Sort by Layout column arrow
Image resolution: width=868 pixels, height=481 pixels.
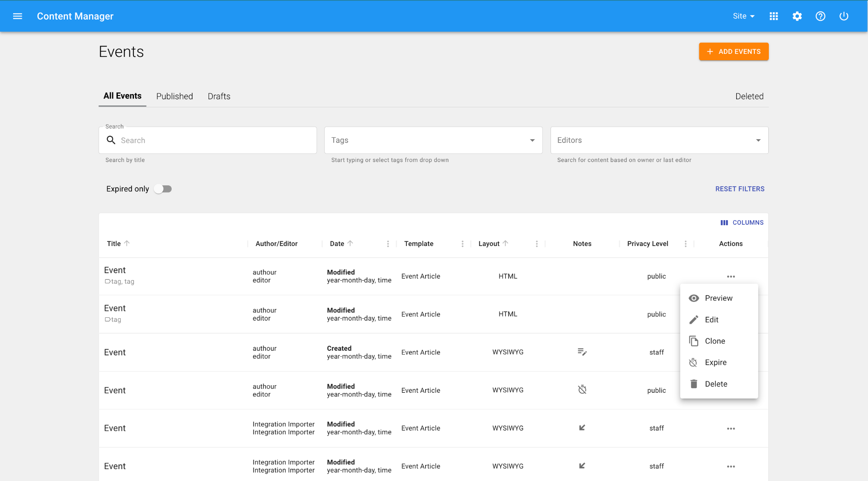click(x=505, y=243)
